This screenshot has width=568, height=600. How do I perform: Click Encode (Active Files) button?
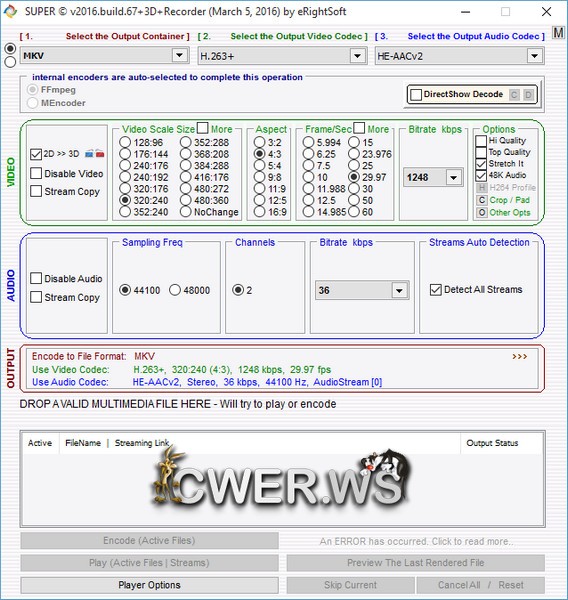point(149,540)
